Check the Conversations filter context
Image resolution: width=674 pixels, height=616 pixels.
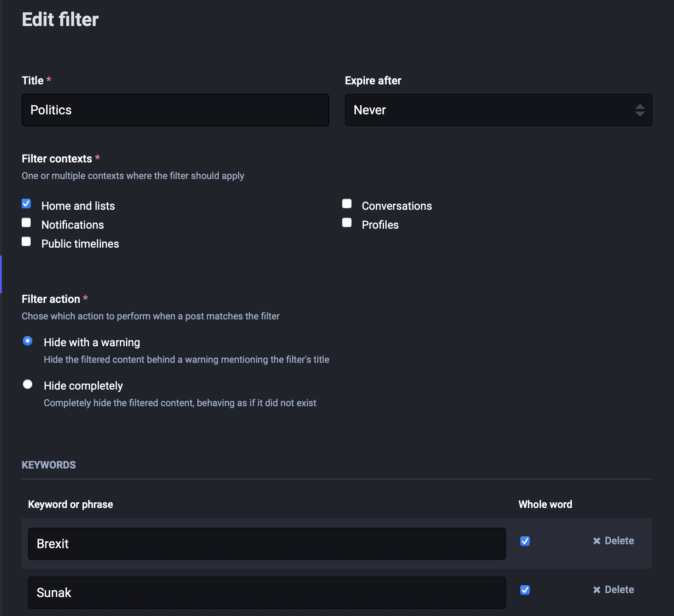pyautogui.click(x=347, y=204)
